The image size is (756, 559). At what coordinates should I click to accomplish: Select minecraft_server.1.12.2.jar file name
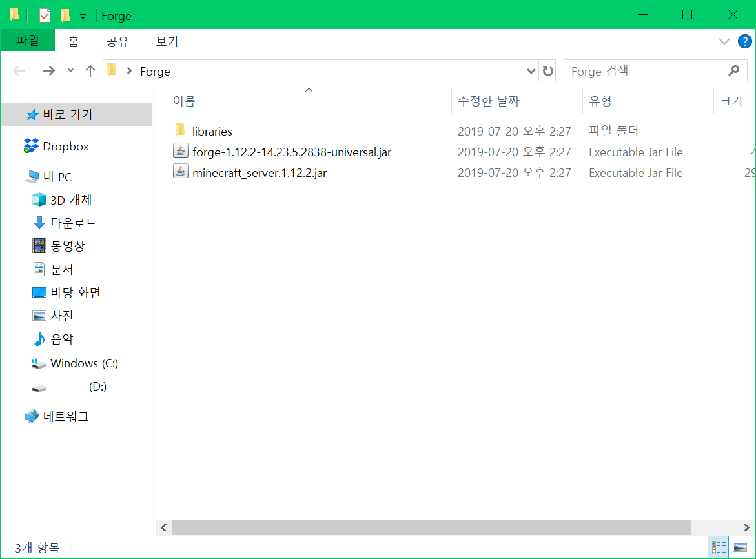pyautogui.click(x=260, y=172)
